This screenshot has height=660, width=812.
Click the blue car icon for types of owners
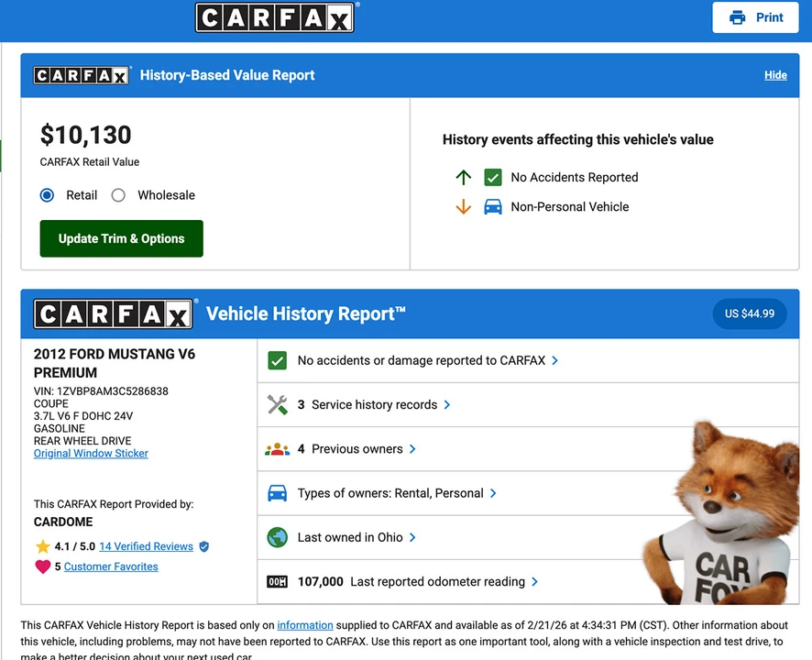pyautogui.click(x=278, y=493)
